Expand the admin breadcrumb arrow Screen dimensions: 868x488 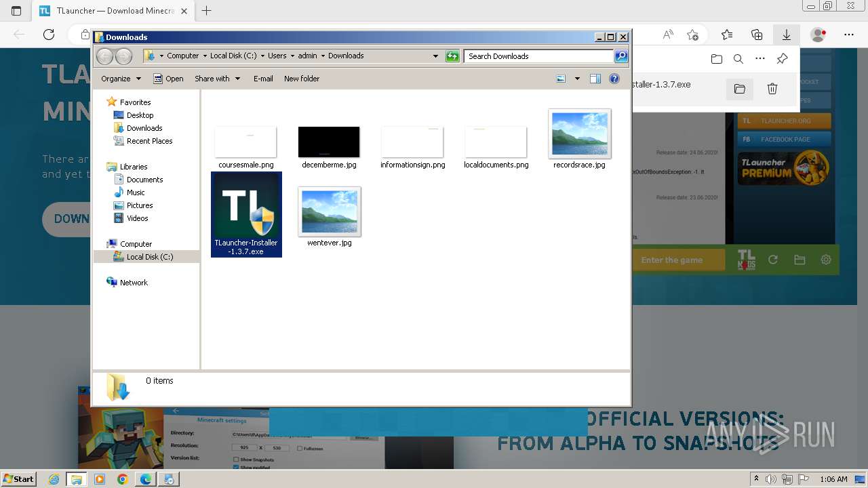pyautogui.click(x=322, y=56)
